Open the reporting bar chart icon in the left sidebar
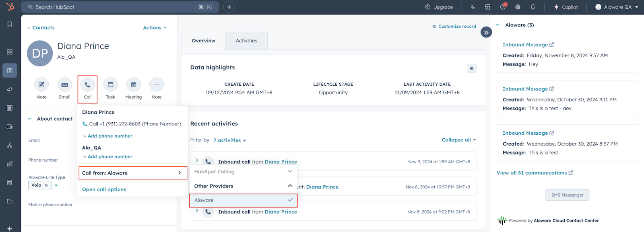 click(x=10, y=164)
